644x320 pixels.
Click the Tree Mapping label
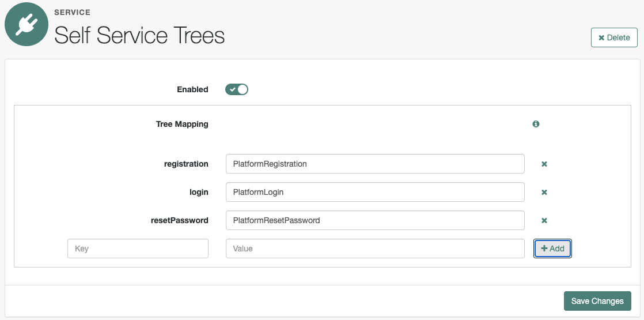[x=182, y=124]
